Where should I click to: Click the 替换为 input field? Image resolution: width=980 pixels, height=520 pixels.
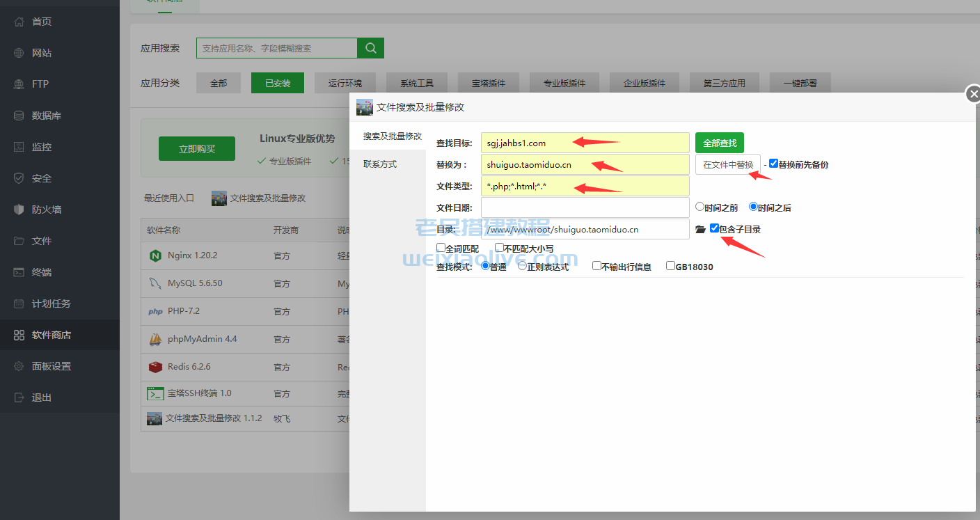tap(585, 164)
